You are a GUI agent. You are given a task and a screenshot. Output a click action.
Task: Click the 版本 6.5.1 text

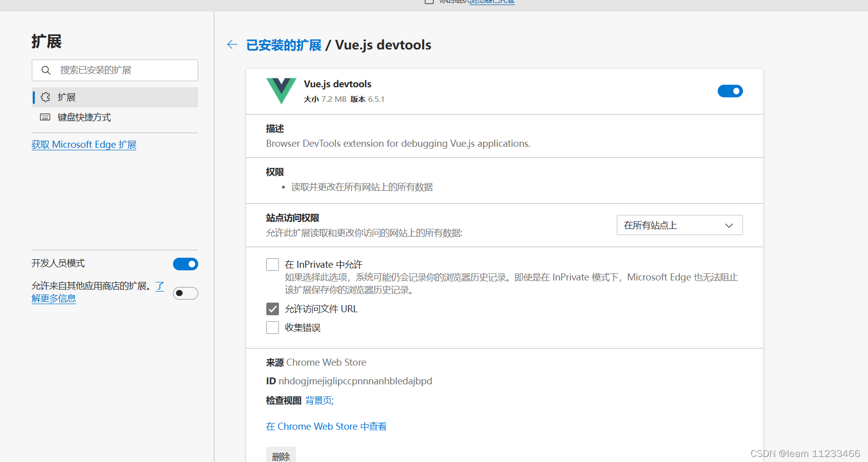point(367,99)
